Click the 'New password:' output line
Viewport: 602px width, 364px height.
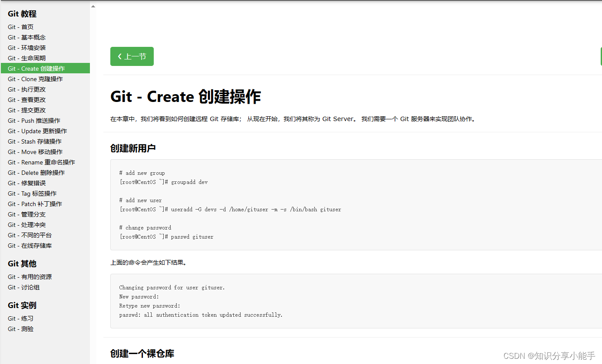(x=139, y=297)
